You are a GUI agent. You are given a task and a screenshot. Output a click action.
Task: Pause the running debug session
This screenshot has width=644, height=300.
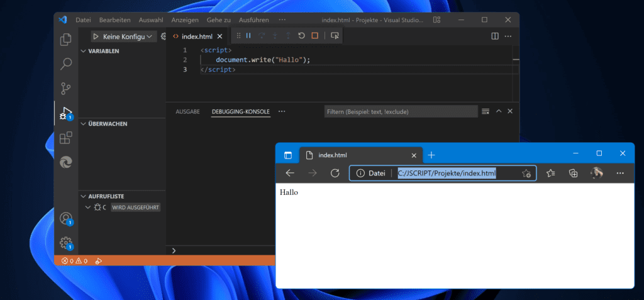248,36
